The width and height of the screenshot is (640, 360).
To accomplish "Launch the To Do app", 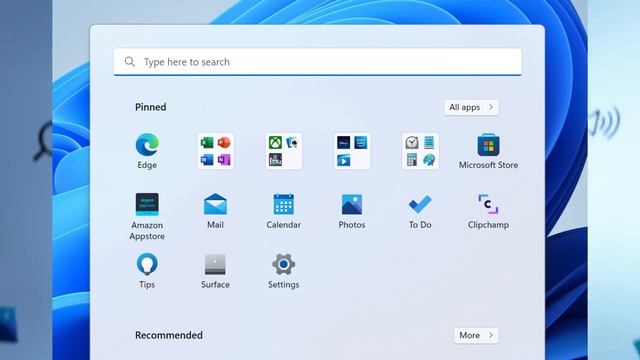I will 420,211.
